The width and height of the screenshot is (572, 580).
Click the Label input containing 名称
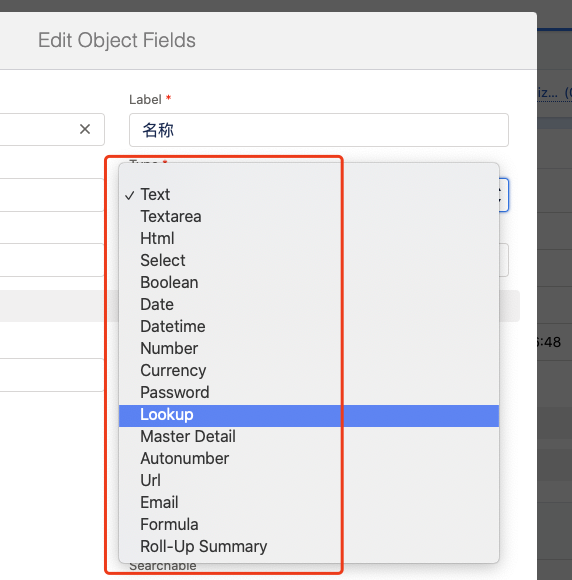point(319,130)
